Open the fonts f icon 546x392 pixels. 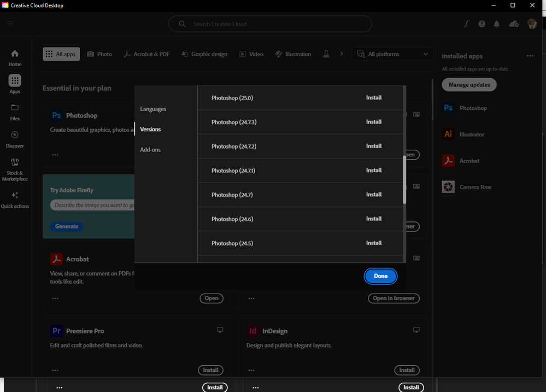[466, 24]
